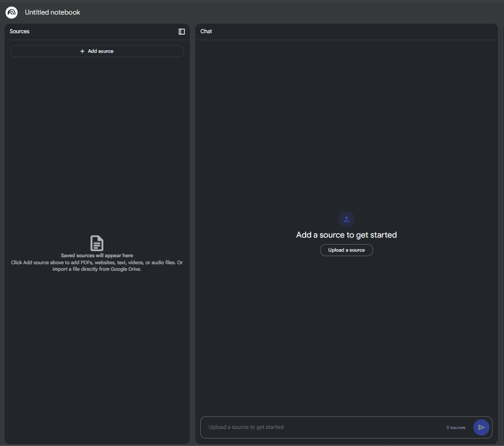Viewport: 504px width, 446px height.
Task: Click the word 'source' in the Add source button
Action: coord(106,51)
